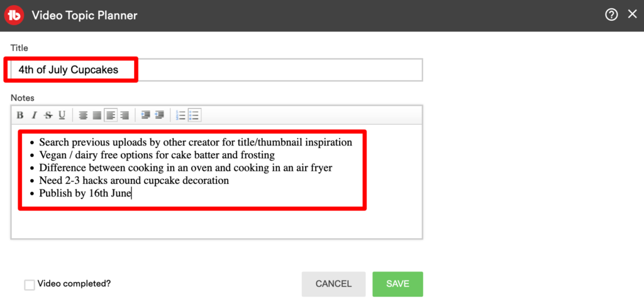Check the 'Video completed?' checkbox

pos(30,285)
